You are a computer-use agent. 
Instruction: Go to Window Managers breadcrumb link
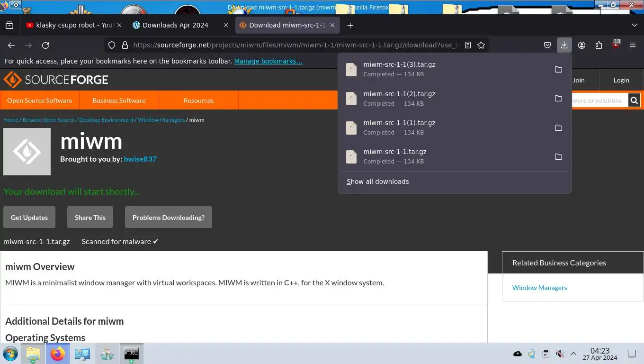[161, 119]
